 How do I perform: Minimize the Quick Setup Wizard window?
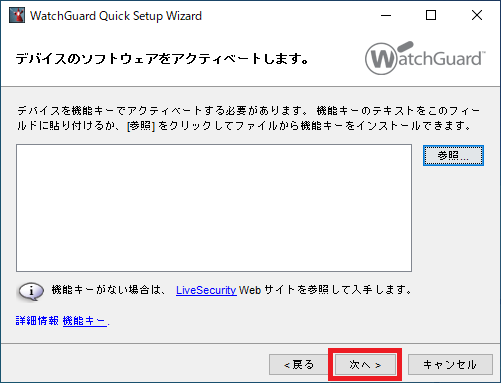386,15
